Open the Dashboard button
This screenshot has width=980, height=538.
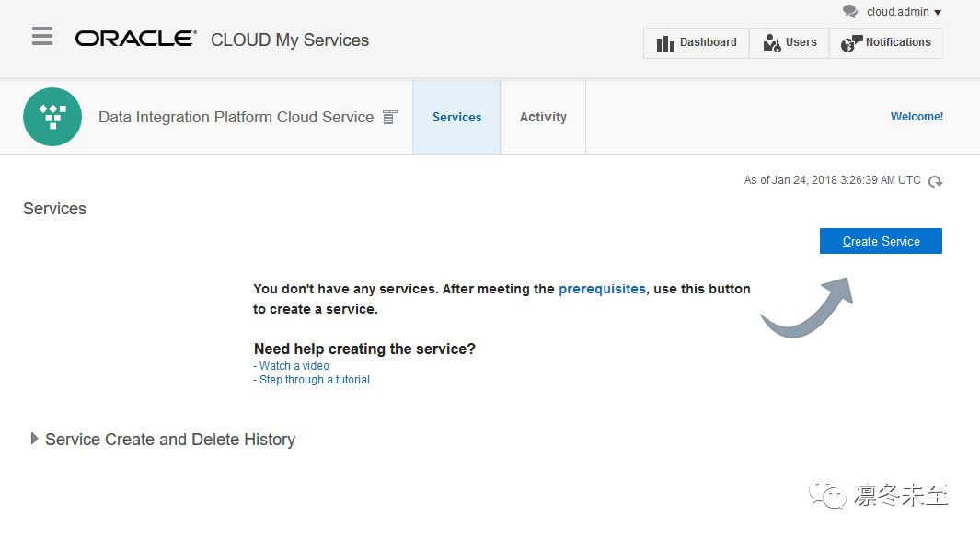(696, 42)
